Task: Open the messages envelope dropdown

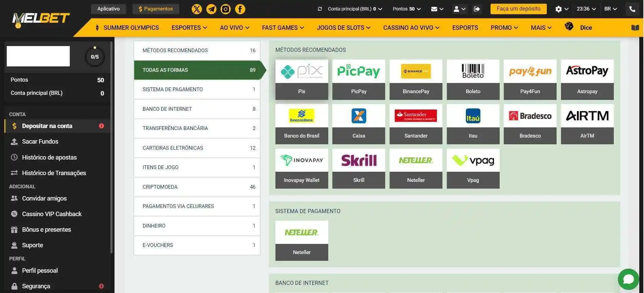Action: [x=437, y=9]
